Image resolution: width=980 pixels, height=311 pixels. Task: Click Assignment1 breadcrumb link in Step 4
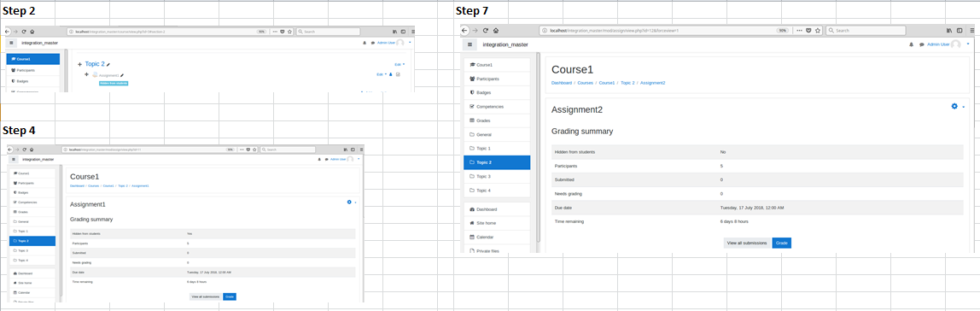140,186
